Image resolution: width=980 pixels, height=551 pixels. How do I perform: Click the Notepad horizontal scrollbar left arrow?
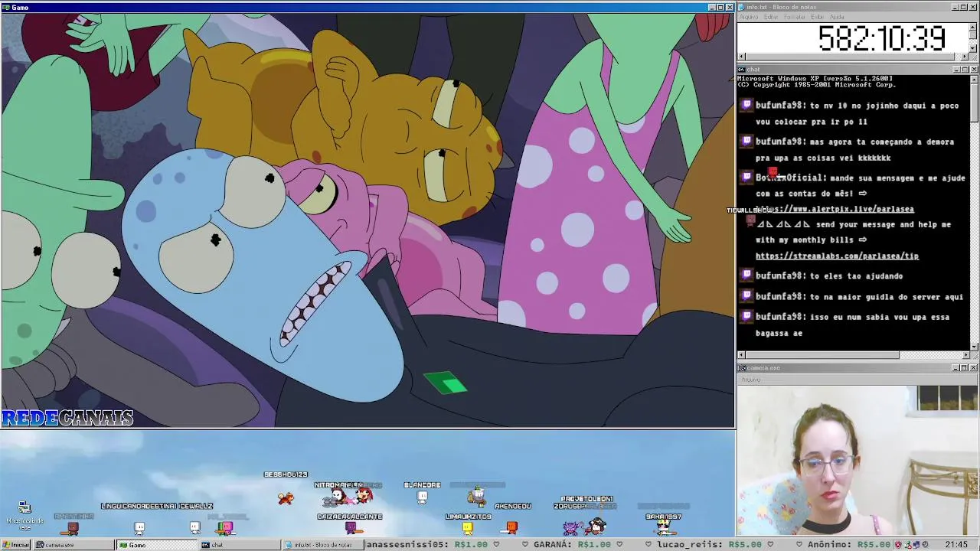tap(741, 56)
